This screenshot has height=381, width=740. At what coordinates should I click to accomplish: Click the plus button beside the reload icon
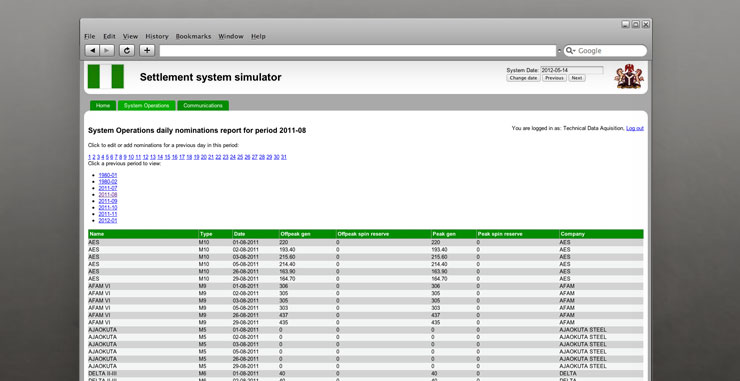(147, 51)
